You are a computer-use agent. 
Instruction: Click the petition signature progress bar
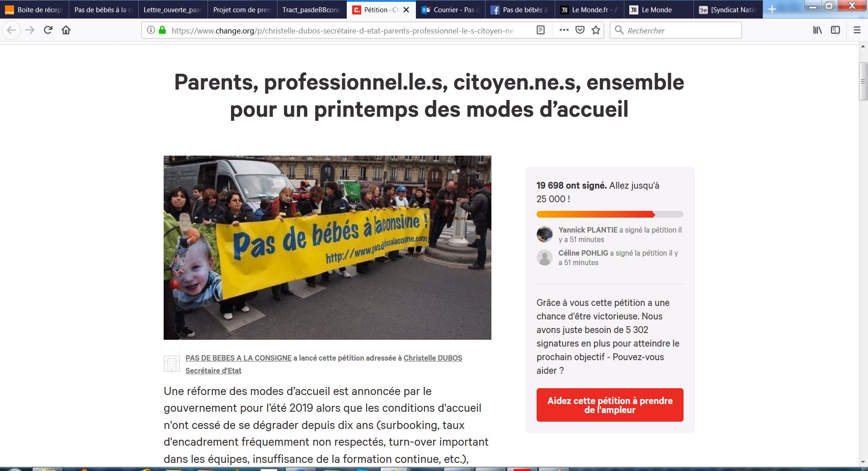click(610, 214)
